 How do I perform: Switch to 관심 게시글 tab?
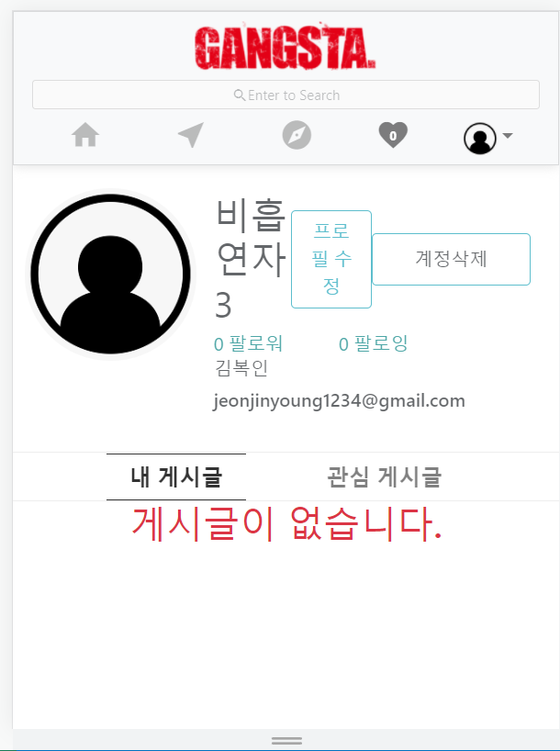[x=385, y=477]
